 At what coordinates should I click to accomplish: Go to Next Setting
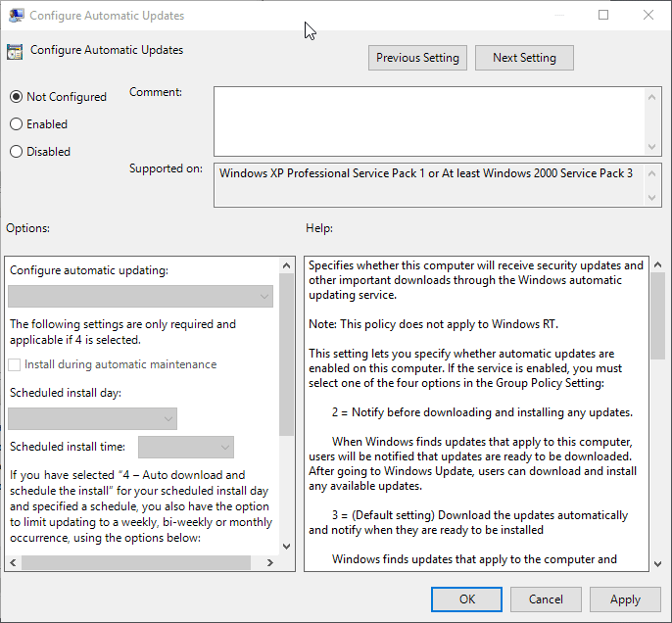tap(524, 58)
